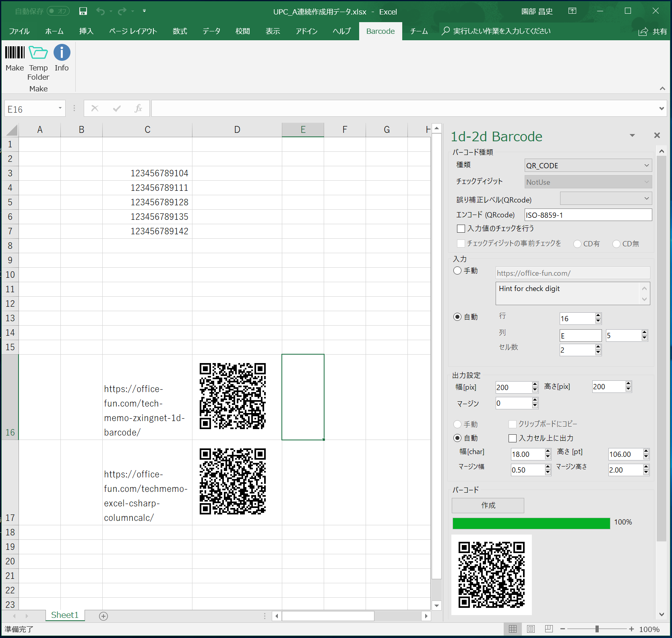Close the 1d-2d Barcode pane
This screenshot has height=638, width=672.
coord(657,136)
